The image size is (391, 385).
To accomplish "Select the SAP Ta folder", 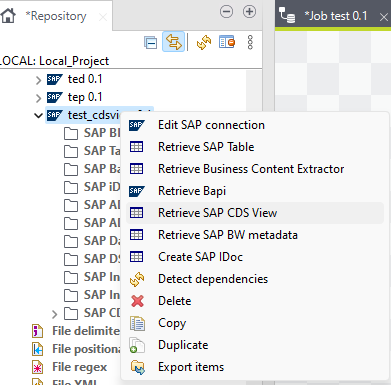I will click(x=102, y=151).
